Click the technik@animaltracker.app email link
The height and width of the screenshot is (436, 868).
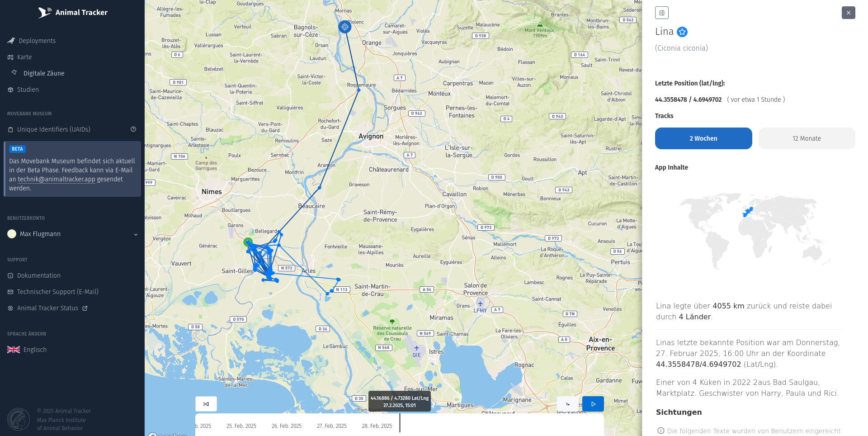[57, 179]
